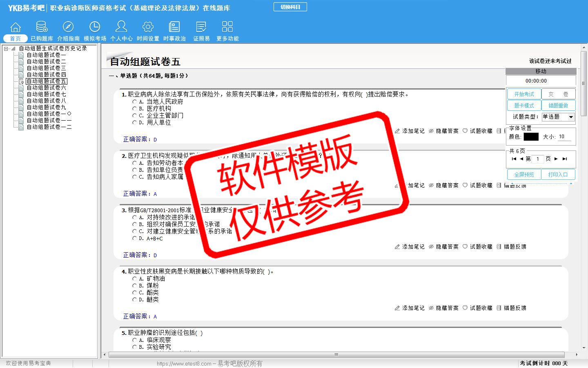
Task: Click the font size 大小 input field
Action: click(x=565, y=137)
